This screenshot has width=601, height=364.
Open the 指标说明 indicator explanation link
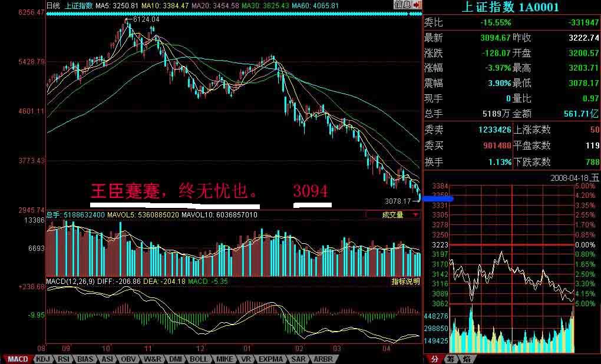pos(405,282)
